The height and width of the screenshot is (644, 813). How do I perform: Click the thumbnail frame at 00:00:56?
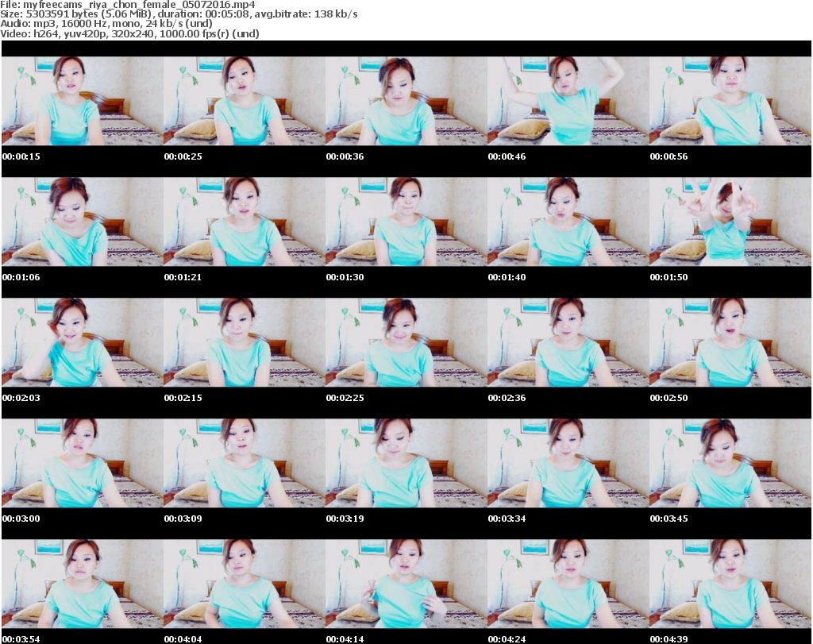pos(730,101)
